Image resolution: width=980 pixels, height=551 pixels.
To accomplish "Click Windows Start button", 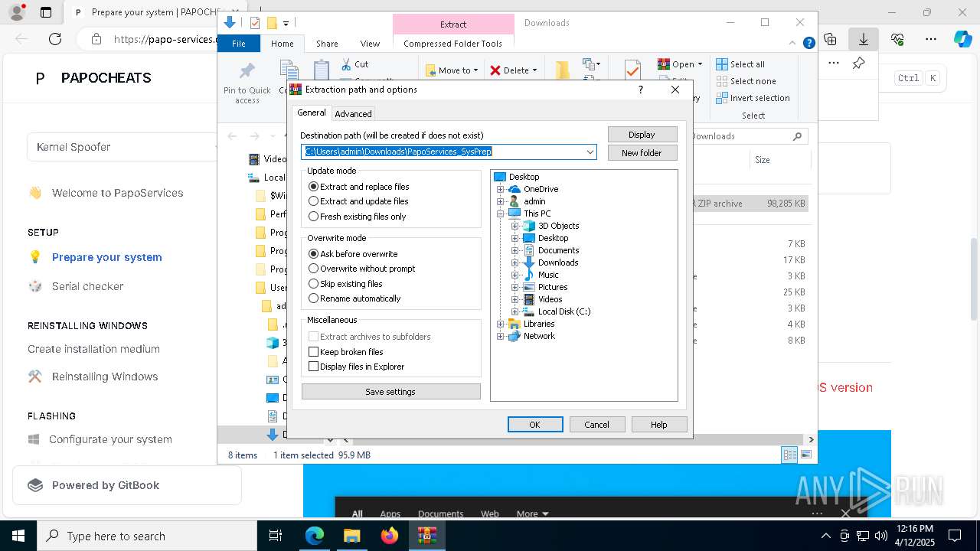I will click(18, 536).
